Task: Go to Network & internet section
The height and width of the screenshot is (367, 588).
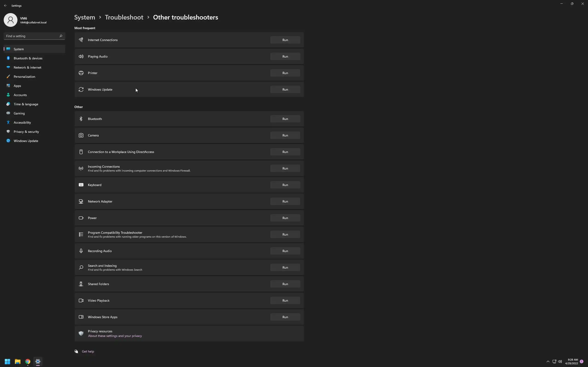Action: tap(28, 67)
